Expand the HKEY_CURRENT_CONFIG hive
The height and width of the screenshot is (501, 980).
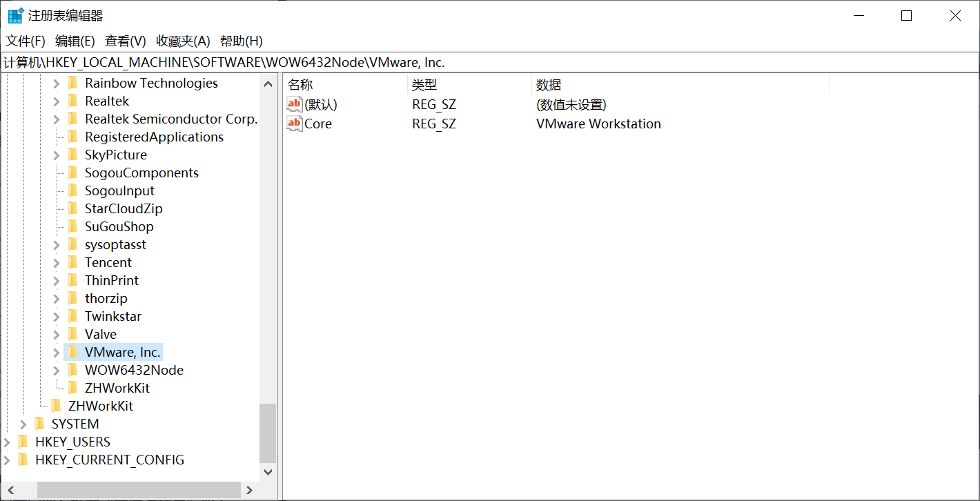pyautogui.click(x=7, y=460)
